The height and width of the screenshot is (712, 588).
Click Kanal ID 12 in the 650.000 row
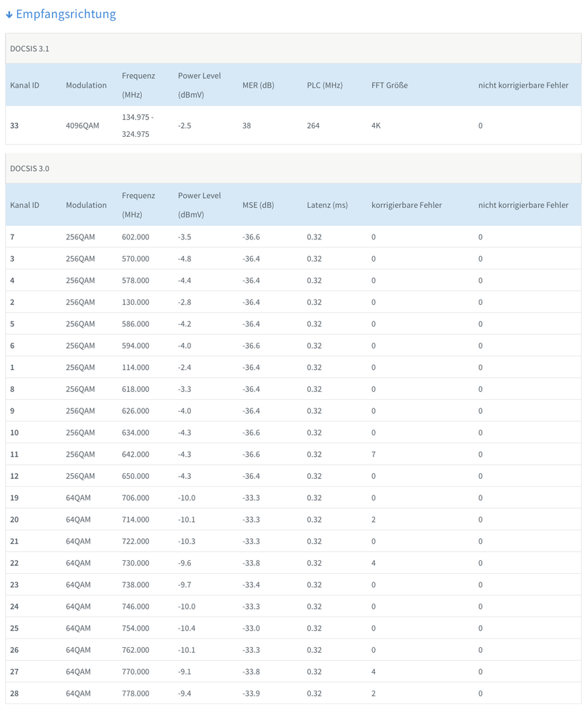(x=14, y=476)
